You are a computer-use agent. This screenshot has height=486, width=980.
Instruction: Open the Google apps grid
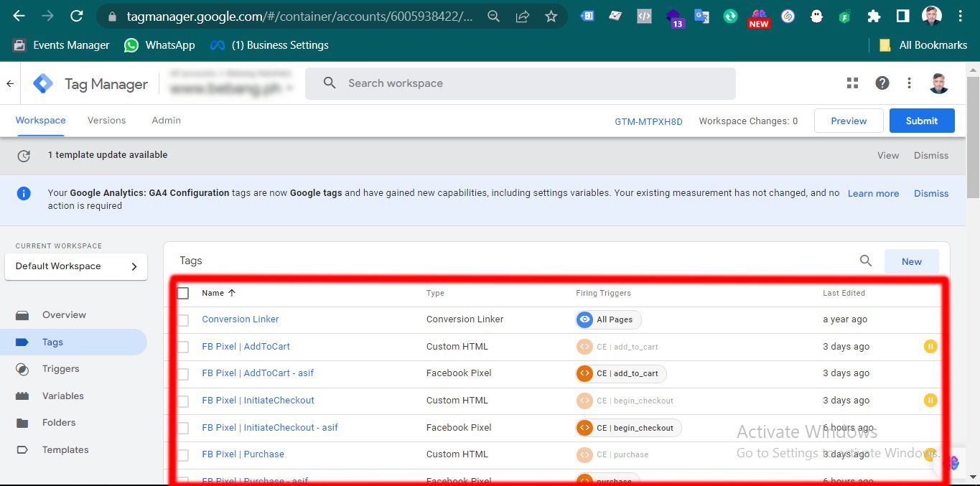pos(852,83)
